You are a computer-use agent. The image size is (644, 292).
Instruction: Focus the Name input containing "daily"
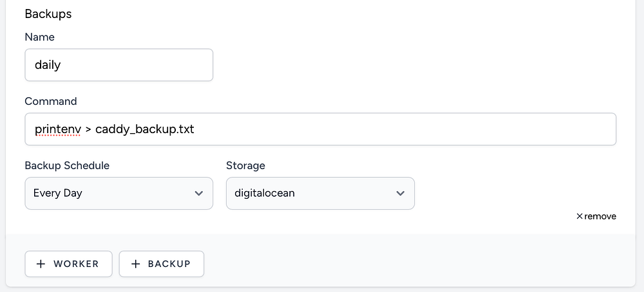[118, 66]
